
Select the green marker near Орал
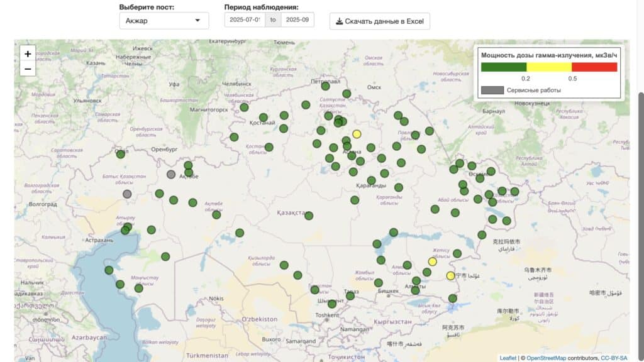121,155
